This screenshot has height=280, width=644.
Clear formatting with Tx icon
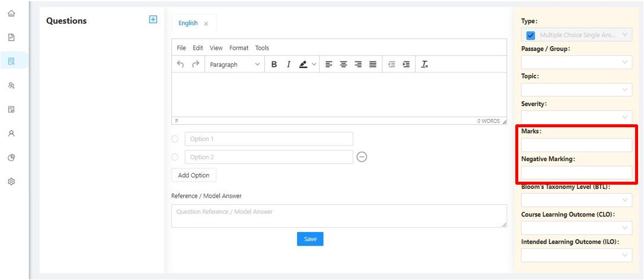point(425,65)
